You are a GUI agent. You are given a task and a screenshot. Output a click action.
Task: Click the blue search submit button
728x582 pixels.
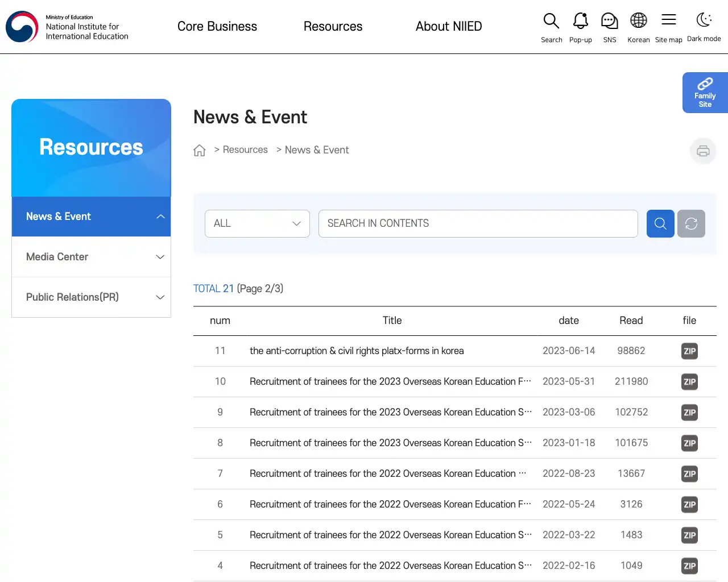tap(660, 223)
